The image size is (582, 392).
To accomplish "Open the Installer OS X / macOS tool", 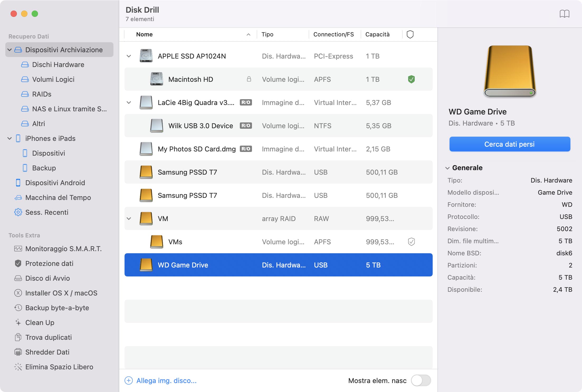I will [x=61, y=292].
